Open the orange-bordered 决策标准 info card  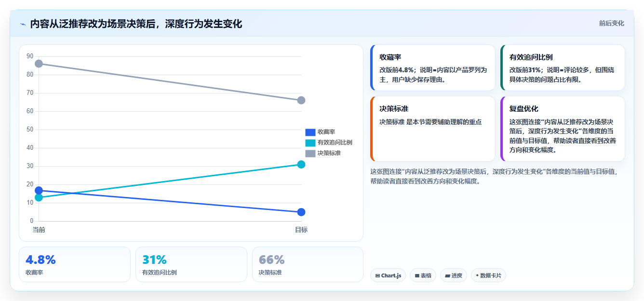pyautogui.click(x=433, y=129)
